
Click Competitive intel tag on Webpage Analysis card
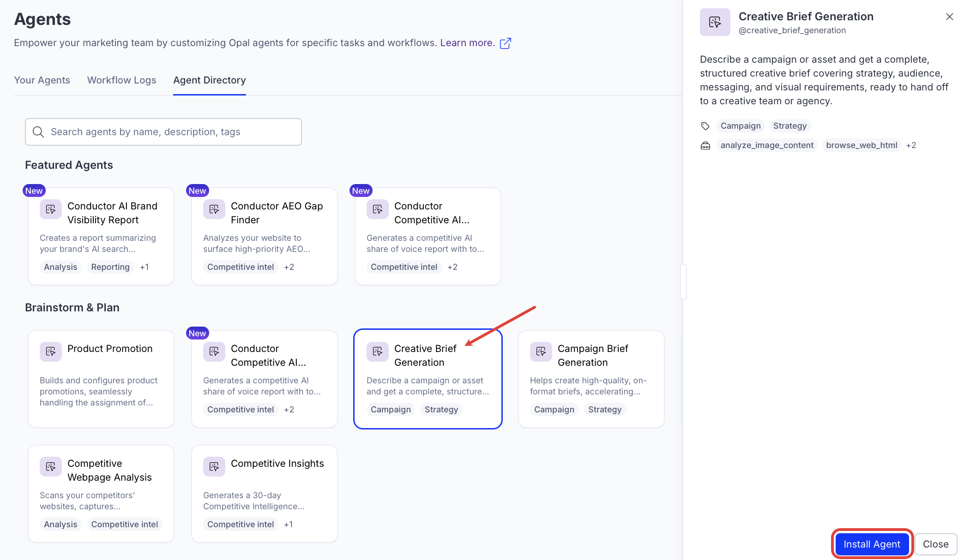[x=125, y=524]
